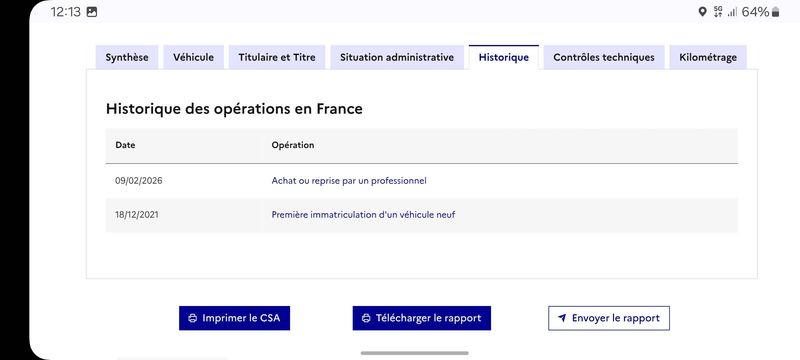Viewport: 800px width, 360px height.
Task: Switch to the Véhicule tab
Action: click(193, 57)
